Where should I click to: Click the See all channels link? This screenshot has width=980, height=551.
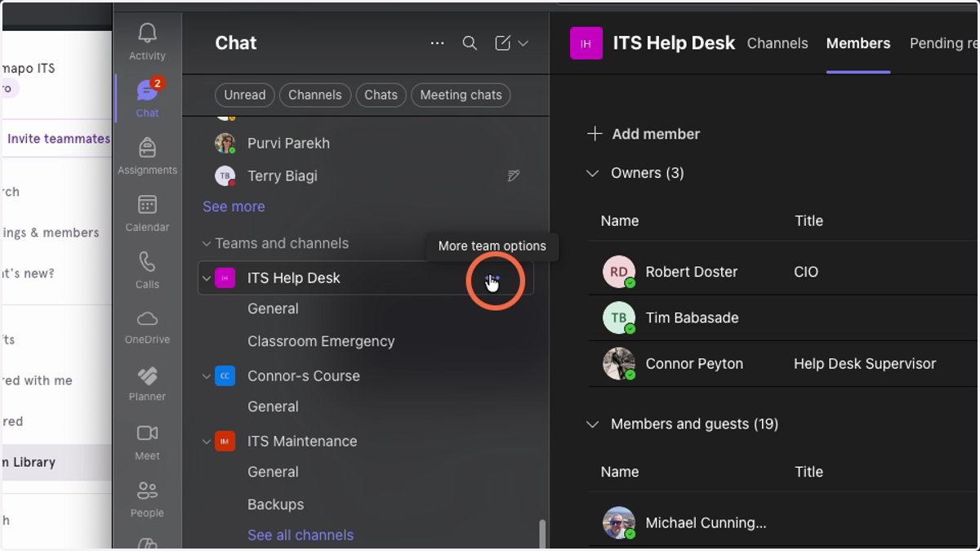point(301,535)
